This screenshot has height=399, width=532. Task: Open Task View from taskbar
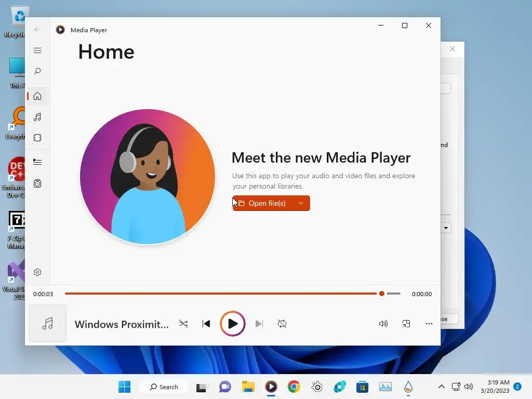201,387
